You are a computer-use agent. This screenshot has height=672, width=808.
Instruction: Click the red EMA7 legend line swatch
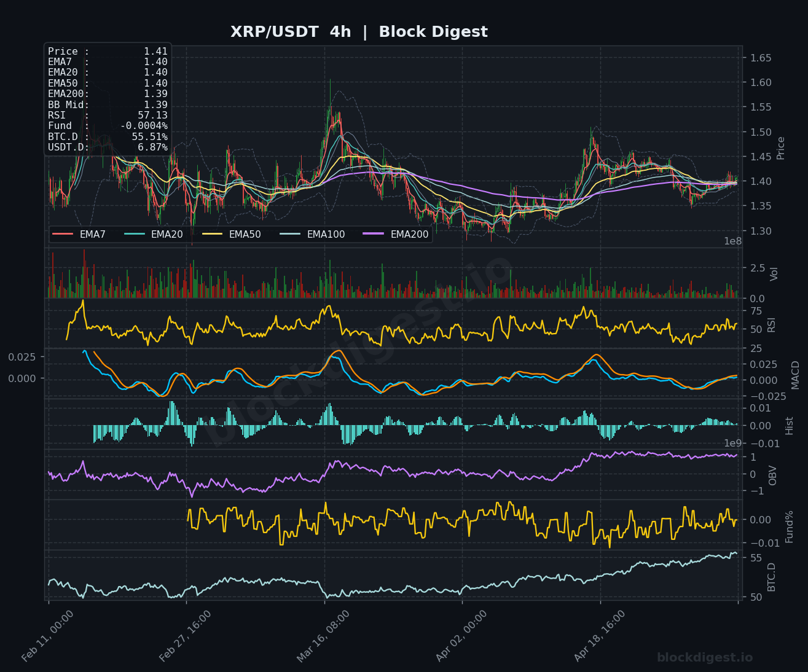[63, 234]
